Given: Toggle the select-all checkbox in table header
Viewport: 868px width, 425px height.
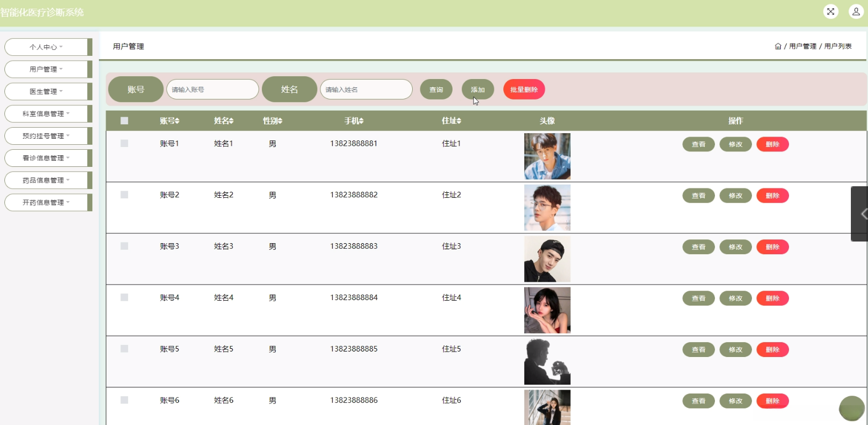Looking at the screenshot, I should 124,120.
